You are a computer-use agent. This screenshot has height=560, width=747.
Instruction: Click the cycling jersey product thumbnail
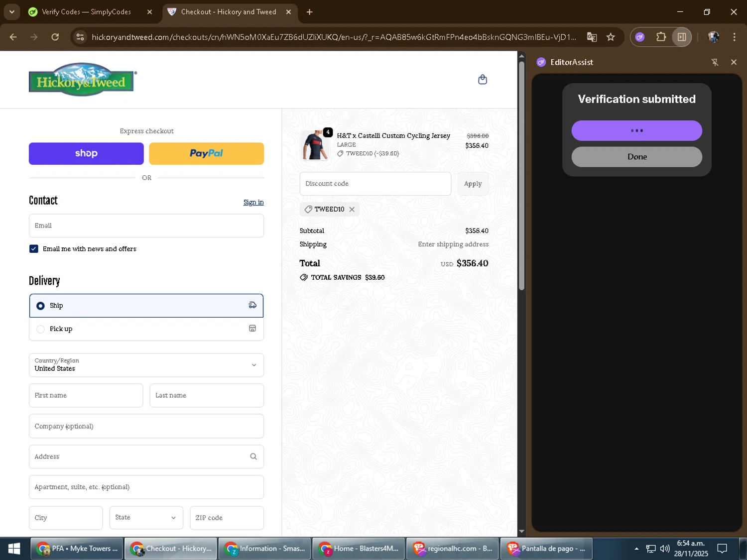coord(315,145)
